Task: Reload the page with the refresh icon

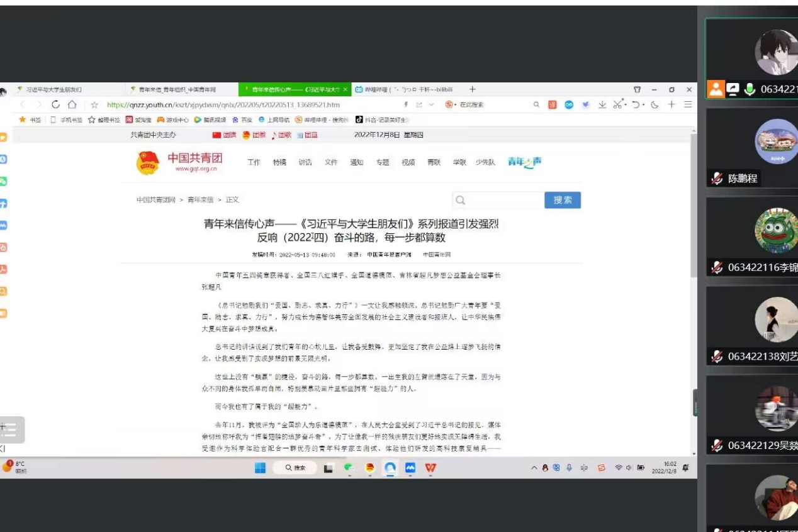Action: coord(56,105)
